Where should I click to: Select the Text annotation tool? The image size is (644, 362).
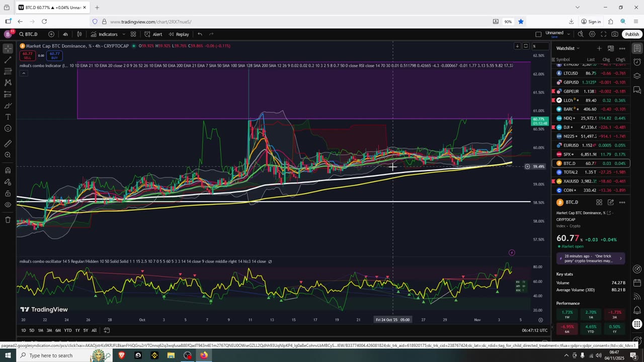(8, 117)
